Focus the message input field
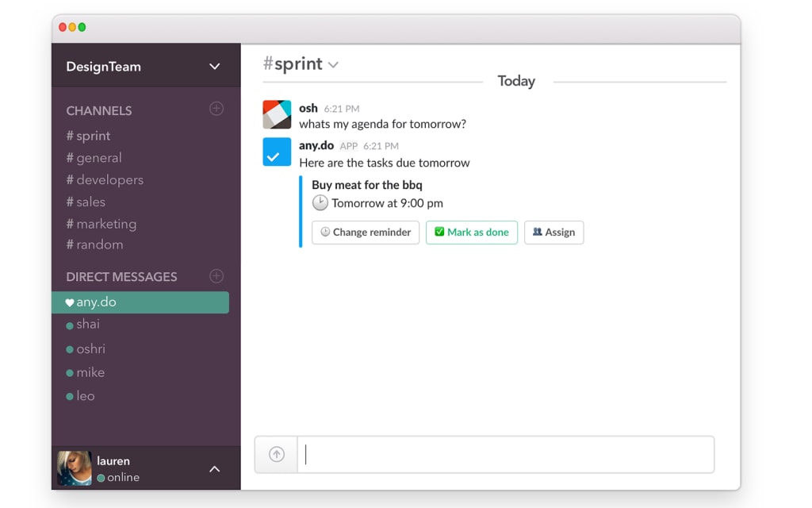The height and width of the screenshot is (508, 812). click(506, 455)
